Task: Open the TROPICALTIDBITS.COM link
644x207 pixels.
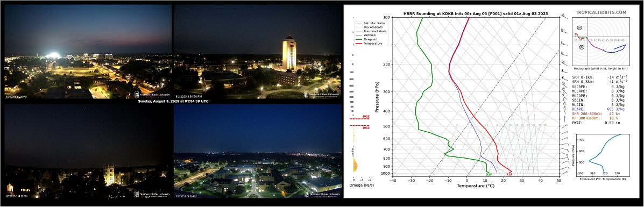Action: coord(600,13)
